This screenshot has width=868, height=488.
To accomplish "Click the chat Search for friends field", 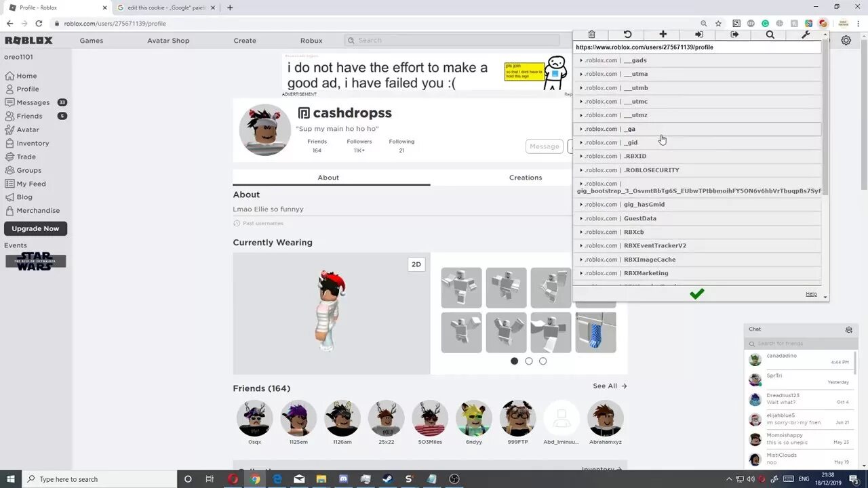I will tap(801, 344).
